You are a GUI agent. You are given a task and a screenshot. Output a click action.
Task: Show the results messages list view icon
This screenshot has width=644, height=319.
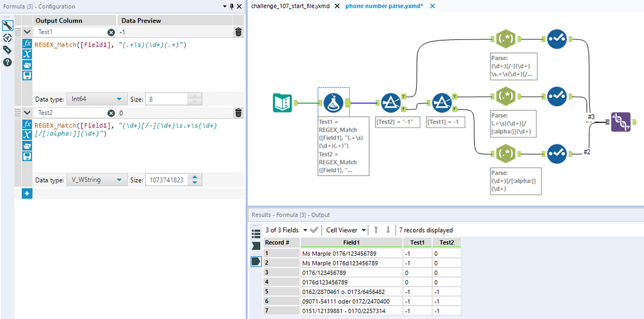pyautogui.click(x=256, y=234)
